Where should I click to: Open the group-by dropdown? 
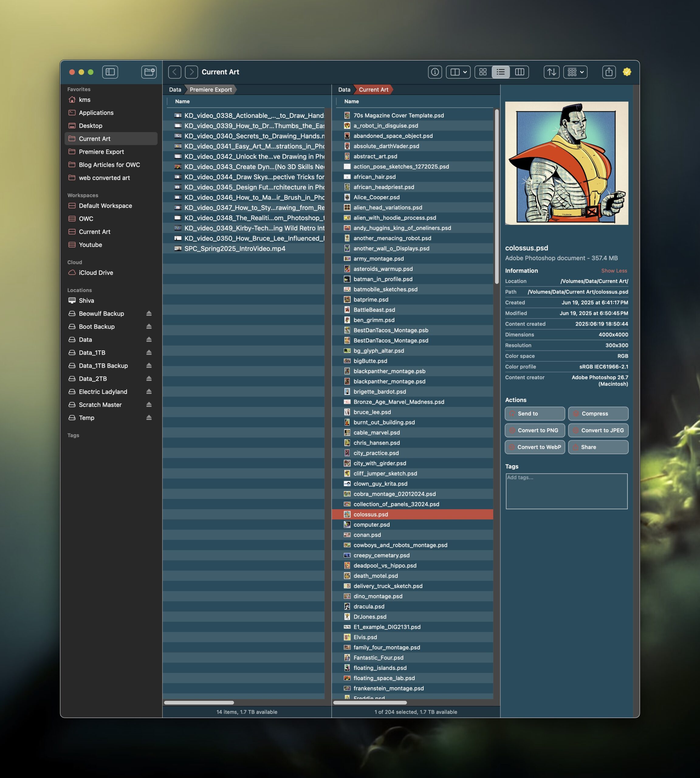pyautogui.click(x=575, y=72)
